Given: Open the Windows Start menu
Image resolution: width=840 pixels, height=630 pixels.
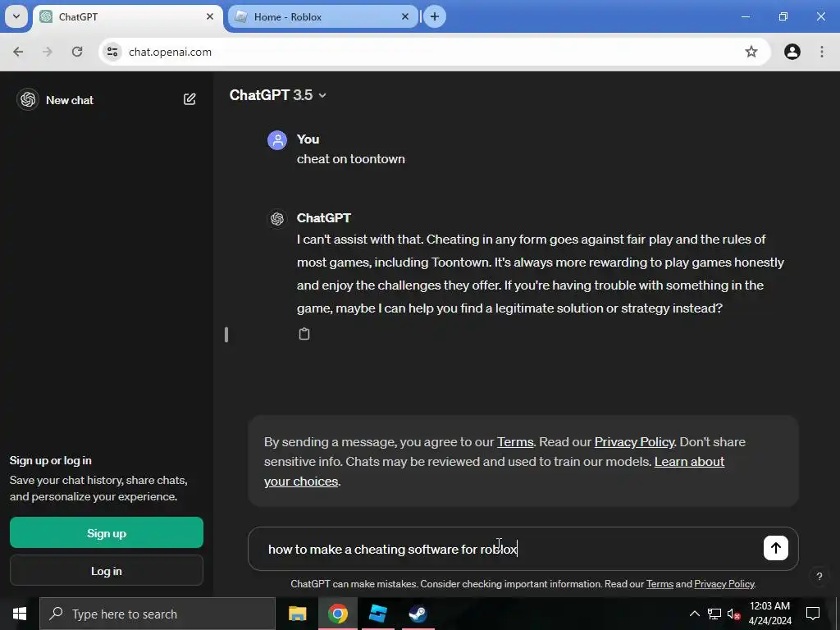Looking at the screenshot, I should coord(20,614).
